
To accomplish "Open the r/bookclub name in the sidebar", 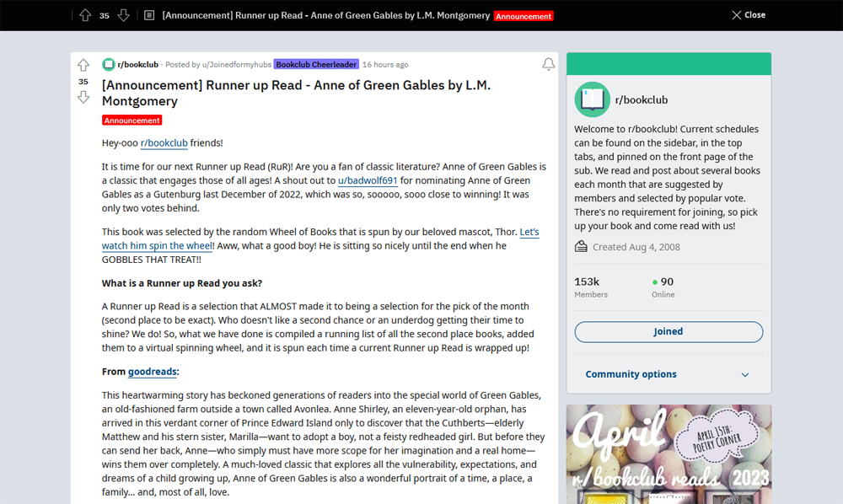I will click(x=642, y=100).
